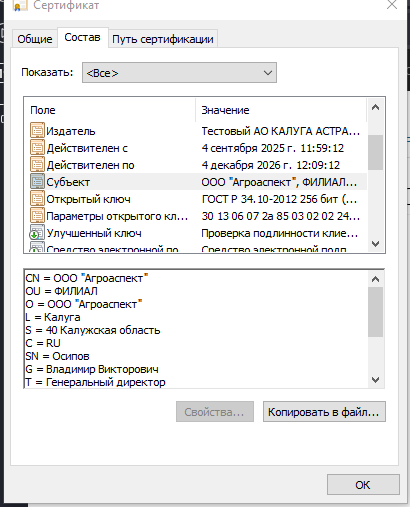Click the OU = ФИЛИАЛ line
The width and height of the screenshot is (410, 507).
(61, 291)
